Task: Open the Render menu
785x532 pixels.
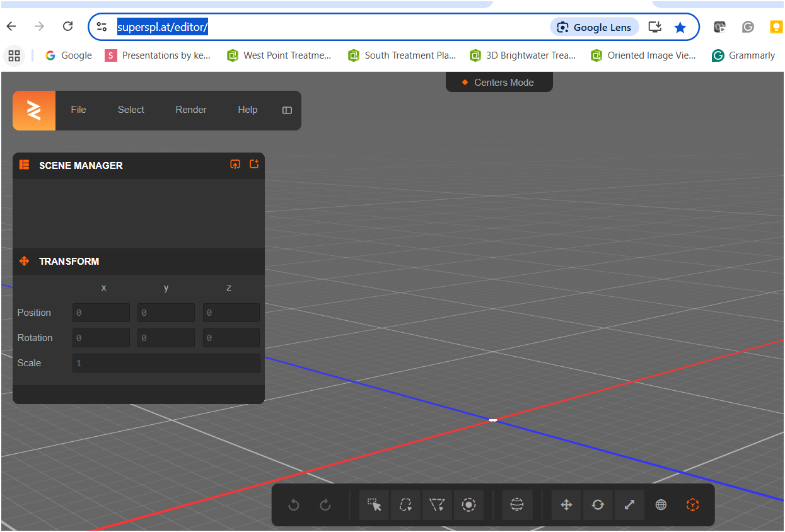Action: [191, 110]
